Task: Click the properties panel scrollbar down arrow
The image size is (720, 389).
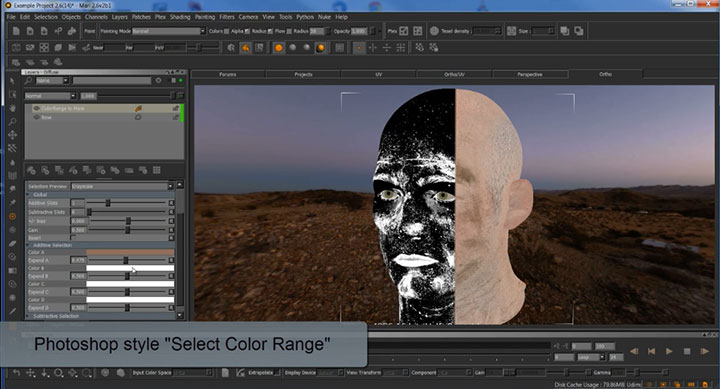Action: [x=180, y=316]
